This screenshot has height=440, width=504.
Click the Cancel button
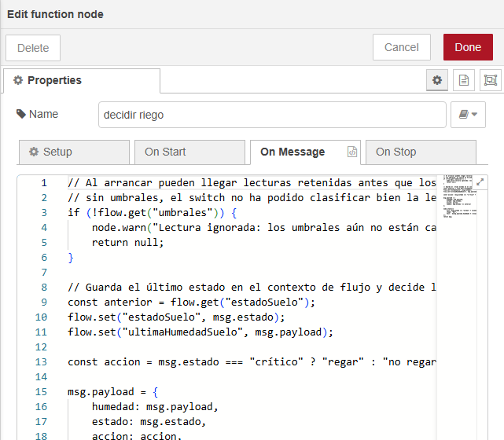pyautogui.click(x=402, y=47)
